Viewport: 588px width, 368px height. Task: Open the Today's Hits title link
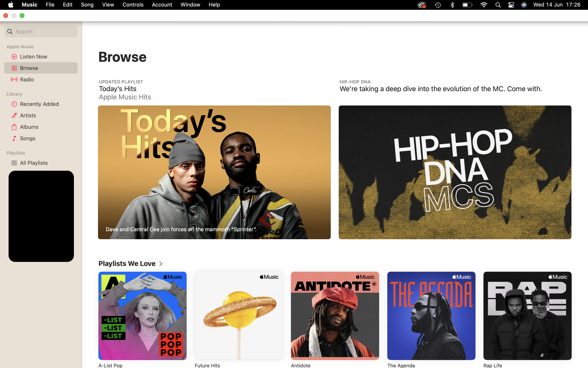tap(118, 89)
